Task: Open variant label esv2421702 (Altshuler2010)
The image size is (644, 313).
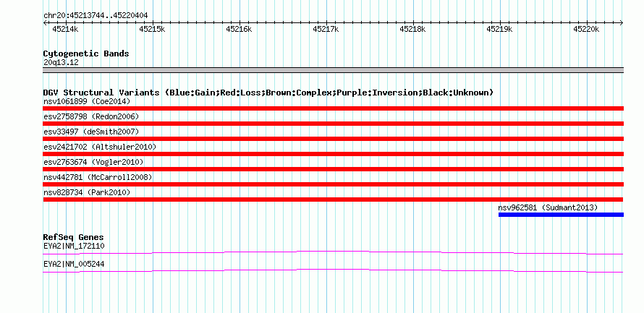Action: [100, 147]
